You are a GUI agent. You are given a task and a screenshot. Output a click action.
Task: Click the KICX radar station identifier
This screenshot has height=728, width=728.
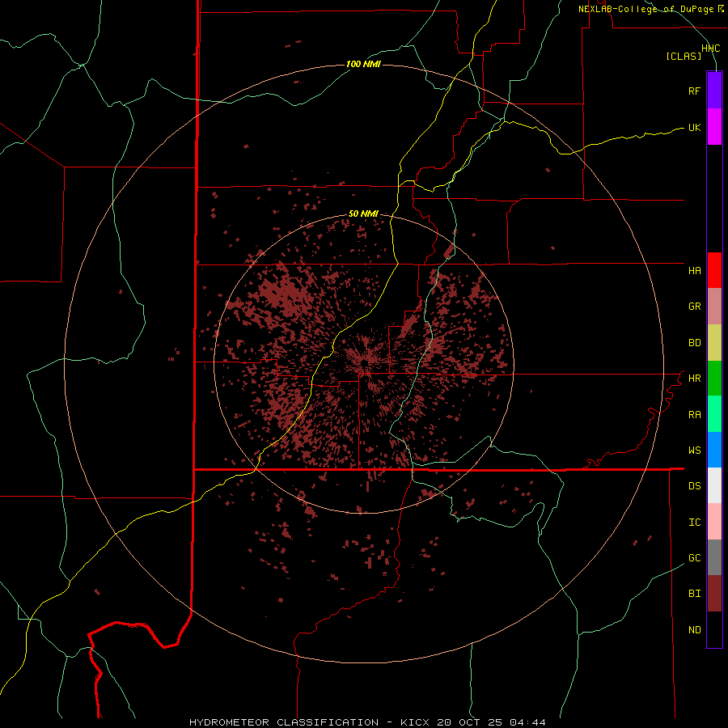coord(415,722)
